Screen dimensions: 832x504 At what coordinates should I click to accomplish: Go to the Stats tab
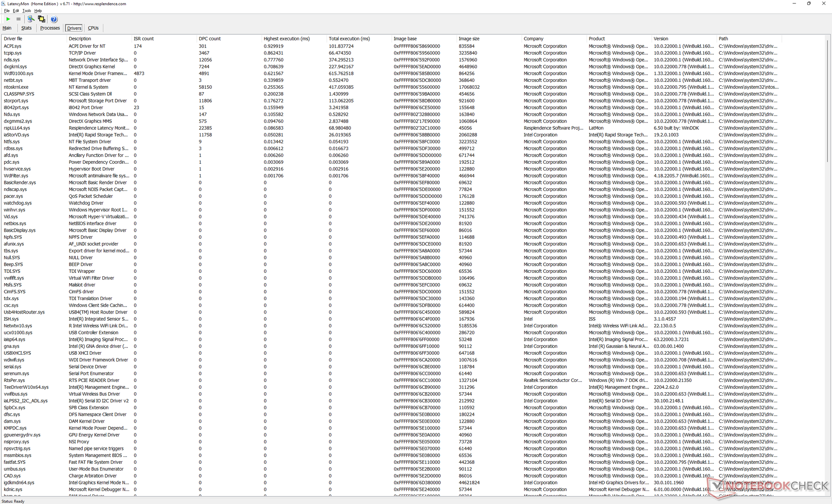pyautogui.click(x=26, y=28)
